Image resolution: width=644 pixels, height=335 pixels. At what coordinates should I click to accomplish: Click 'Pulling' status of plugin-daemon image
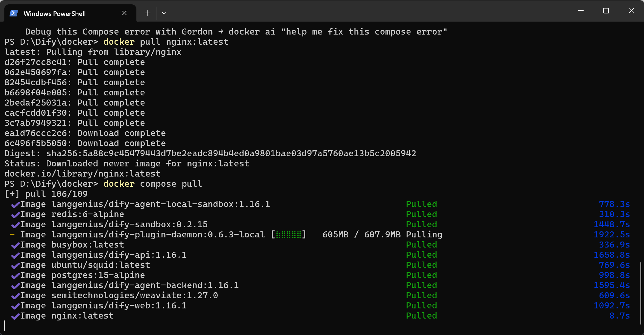point(424,235)
